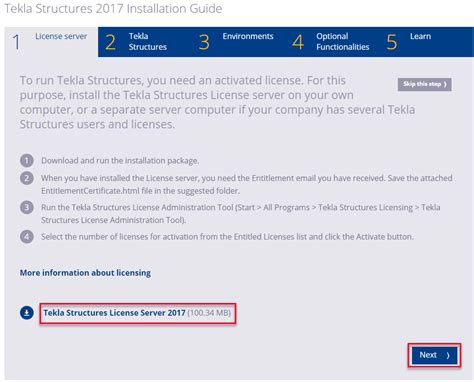Go to the Environments step tab
The image size is (474, 382).
click(x=238, y=42)
